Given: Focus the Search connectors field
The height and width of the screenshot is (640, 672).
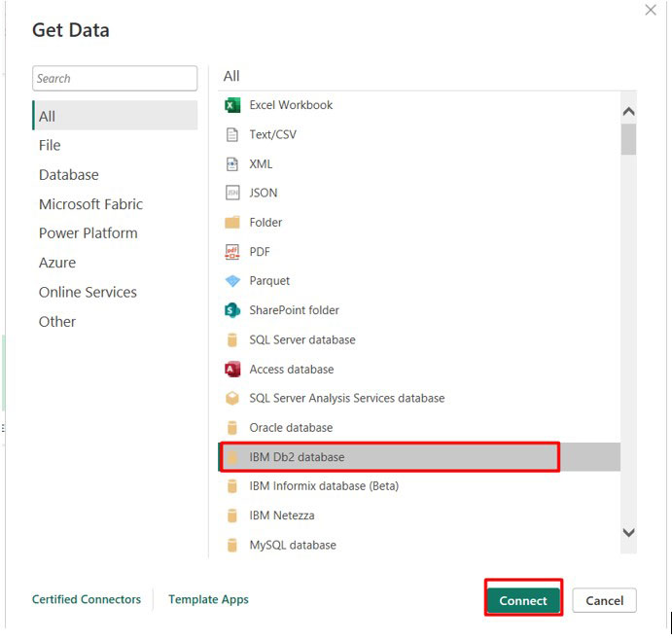Looking at the screenshot, I should coord(115,79).
